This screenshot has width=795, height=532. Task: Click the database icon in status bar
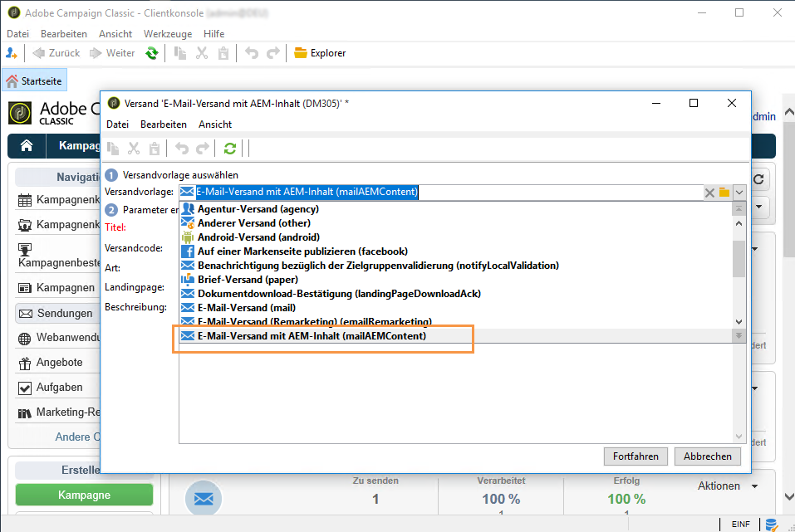pos(772,525)
